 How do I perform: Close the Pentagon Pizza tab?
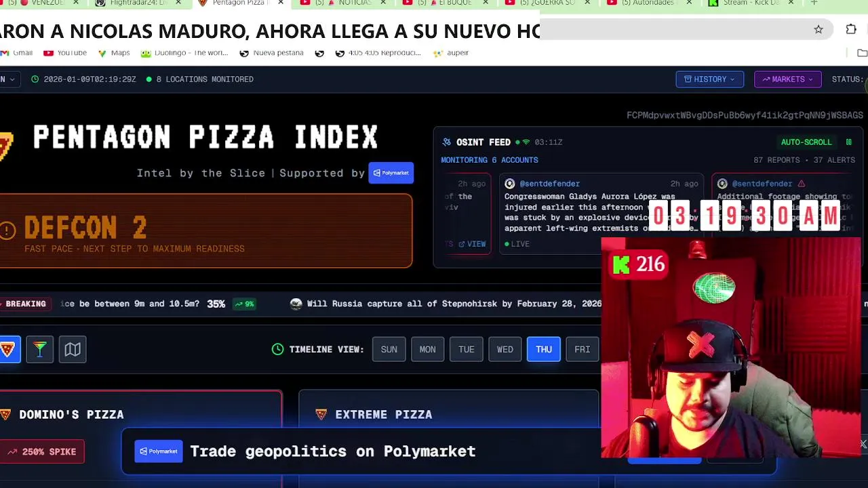pos(281,3)
